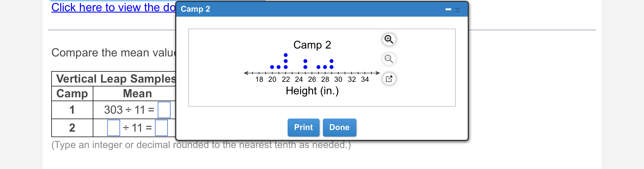Select the magnifying glass with plus sign
Screen dimensions: 644x169
click(x=389, y=39)
